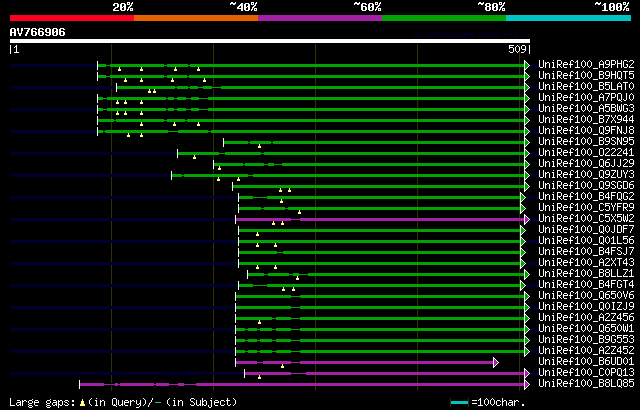Image resolution: width=640 pixels, height=410 pixels.
Task: Open the UniRef100_O22241 hit label
Action: 586,153
